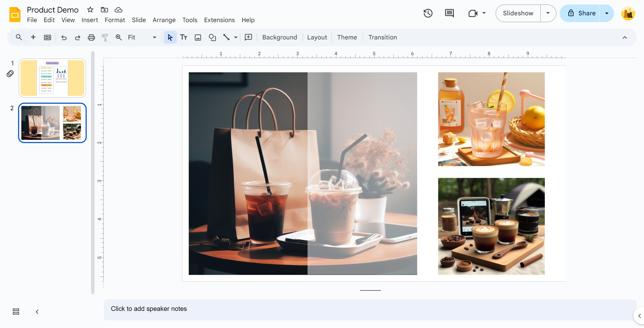Select the Text box tool
The image size is (644, 328).
(184, 37)
